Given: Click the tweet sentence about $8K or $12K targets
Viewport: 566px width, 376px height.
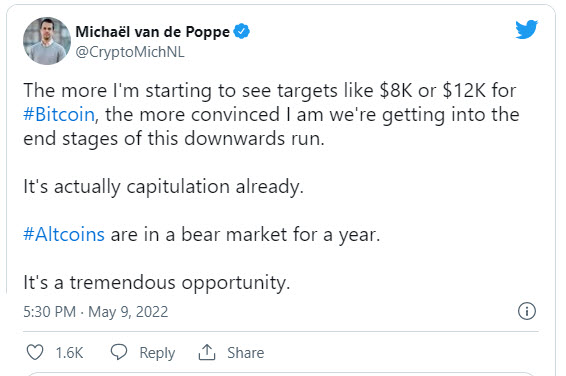Looking at the screenshot, I should tap(271, 114).
